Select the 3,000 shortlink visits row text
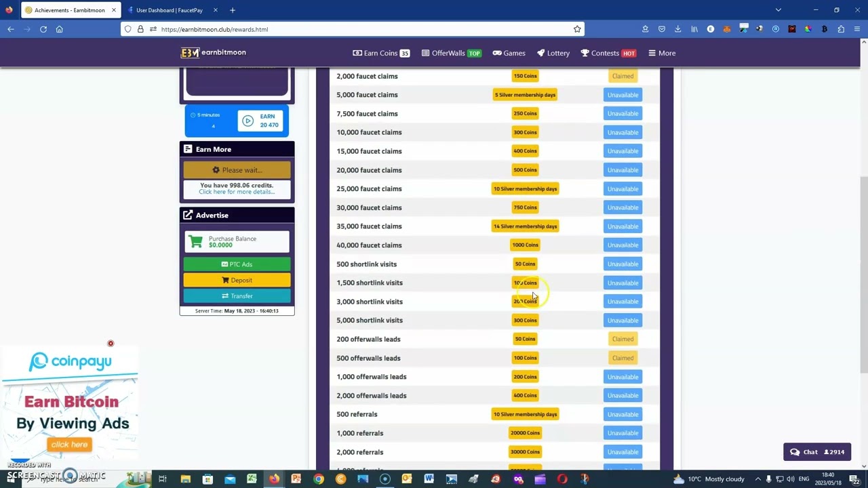 (370, 302)
